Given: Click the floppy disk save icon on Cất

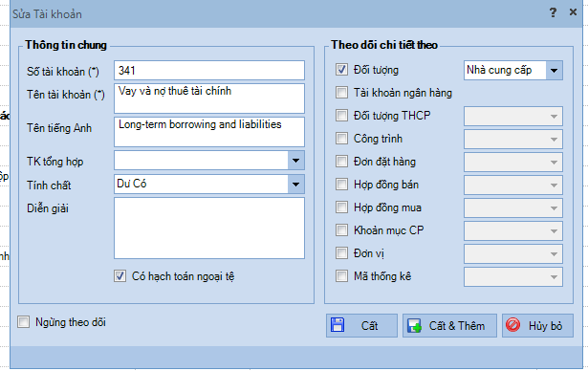Looking at the screenshot, I should [338, 325].
